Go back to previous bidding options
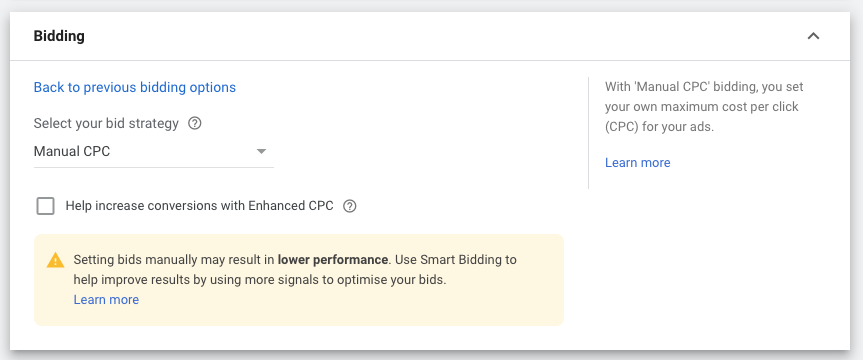Viewport: 863px width, 360px height. 135,87
